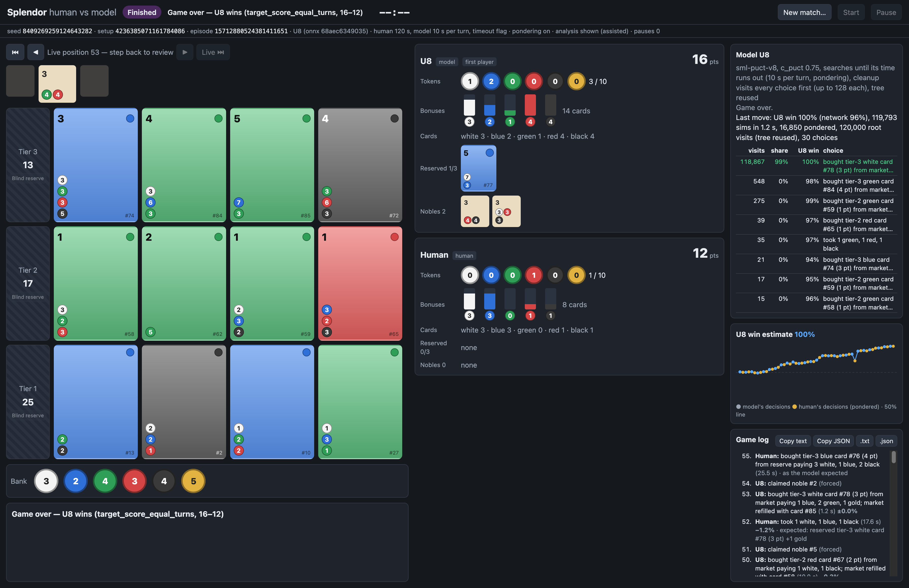
Task: Click U8's reserved blue card #77
Action: click(479, 168)
